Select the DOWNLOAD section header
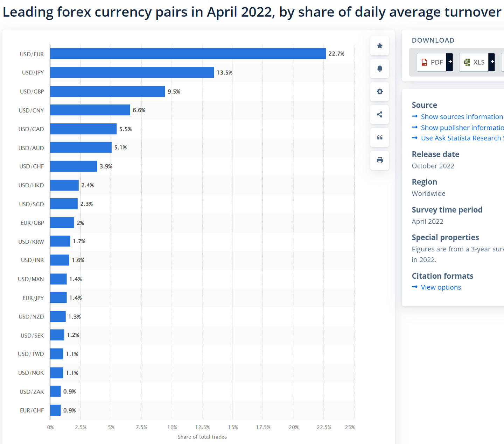This screenshot has width=504, height=444. pos(433,40)
